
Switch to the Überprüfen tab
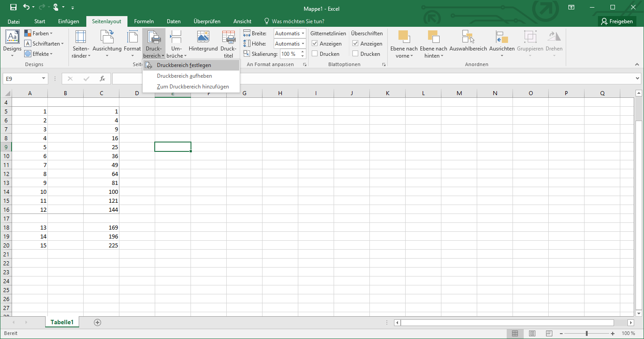pyautogui.click(x=207, y=21)
